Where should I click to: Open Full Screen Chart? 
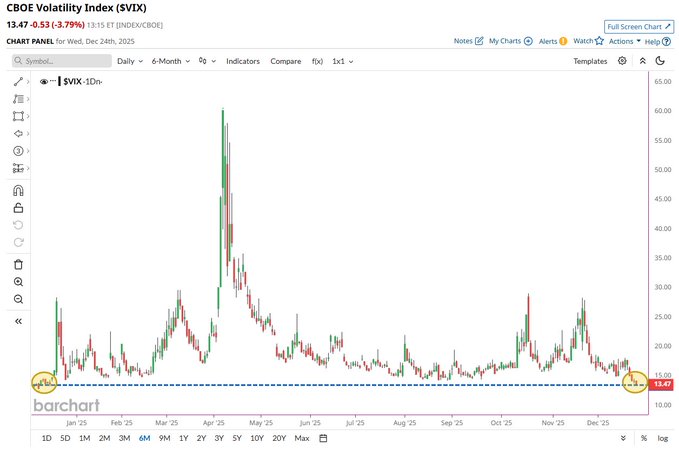coord(639,27)
